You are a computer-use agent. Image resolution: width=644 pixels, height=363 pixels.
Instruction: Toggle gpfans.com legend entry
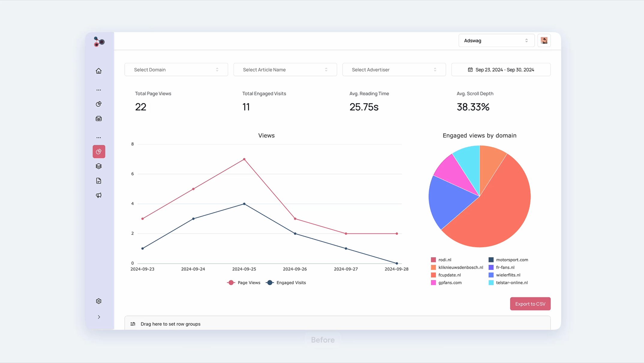[x=446, y=283]
